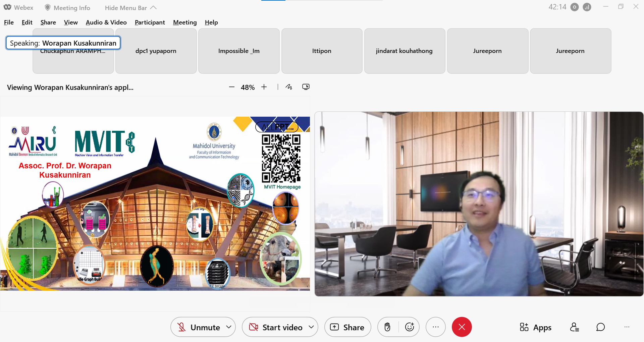Expand video options arrow beside Start video
The height and width of the screenshot is (342, 644).
pos(311,327)
